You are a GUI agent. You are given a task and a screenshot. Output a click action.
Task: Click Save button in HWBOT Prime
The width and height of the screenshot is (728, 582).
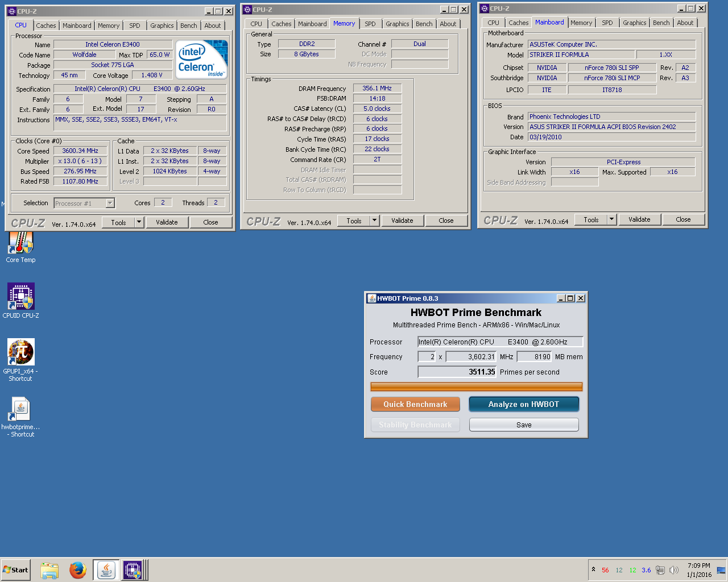(524, 425)
